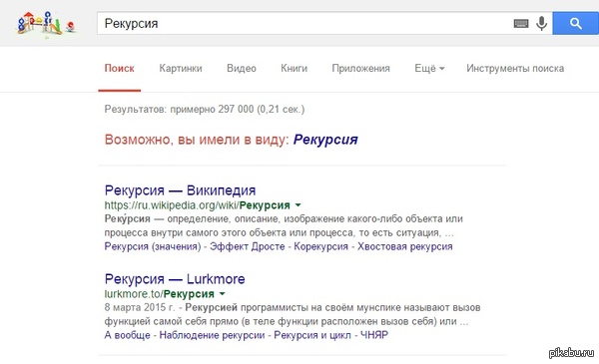Click the 8 марта 2015 г. date text
Viewport: 599px width, 364px height.
[140, 307]
